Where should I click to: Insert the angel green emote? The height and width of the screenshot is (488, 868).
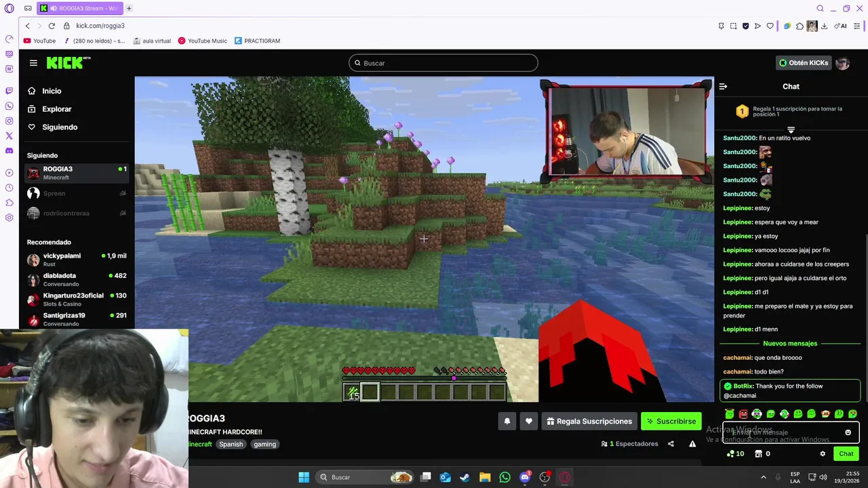pyautogui.click(x=730, y=414)
